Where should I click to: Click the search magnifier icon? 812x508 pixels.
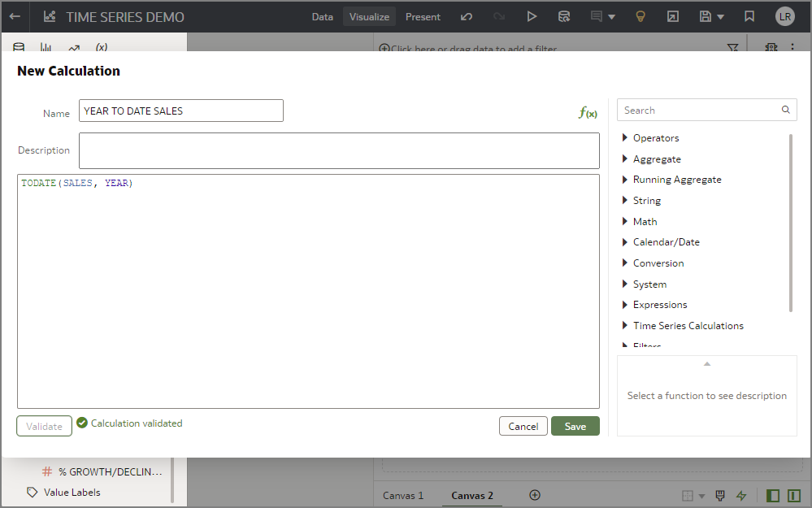tap(786, 110)
